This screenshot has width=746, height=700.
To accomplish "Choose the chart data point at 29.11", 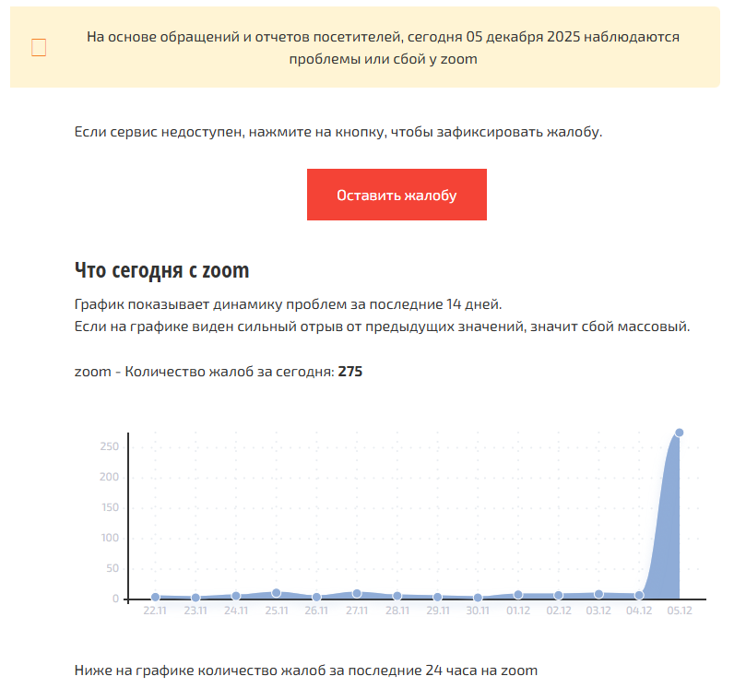I will point(437,597).
